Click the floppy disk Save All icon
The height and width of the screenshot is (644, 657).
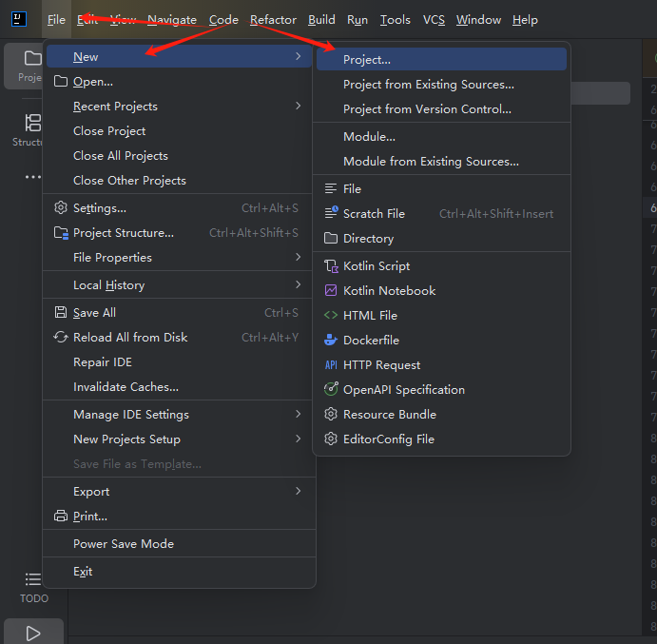pos(61,312)
